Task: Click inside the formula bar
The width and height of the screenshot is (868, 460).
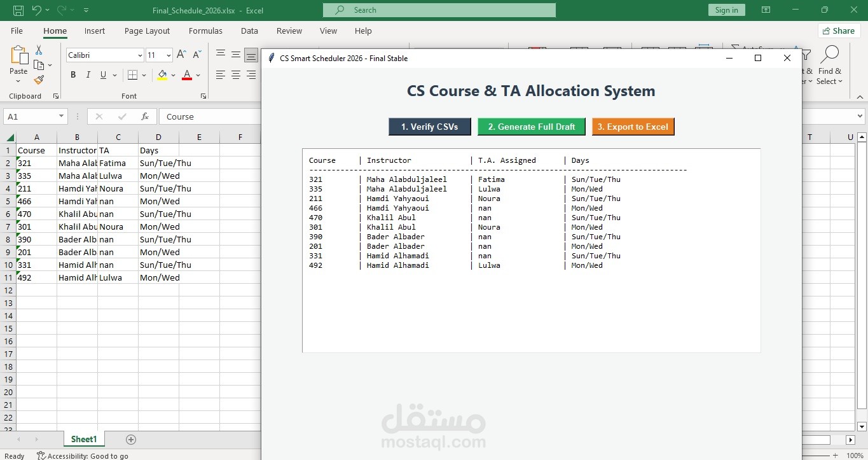Action: [210, 116]
